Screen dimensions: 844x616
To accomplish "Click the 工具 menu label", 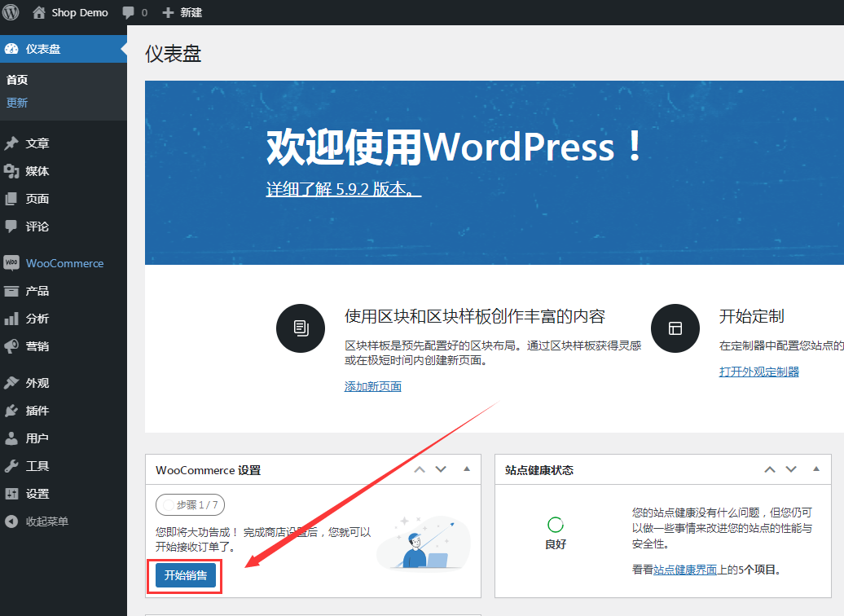I will point(37,466).
